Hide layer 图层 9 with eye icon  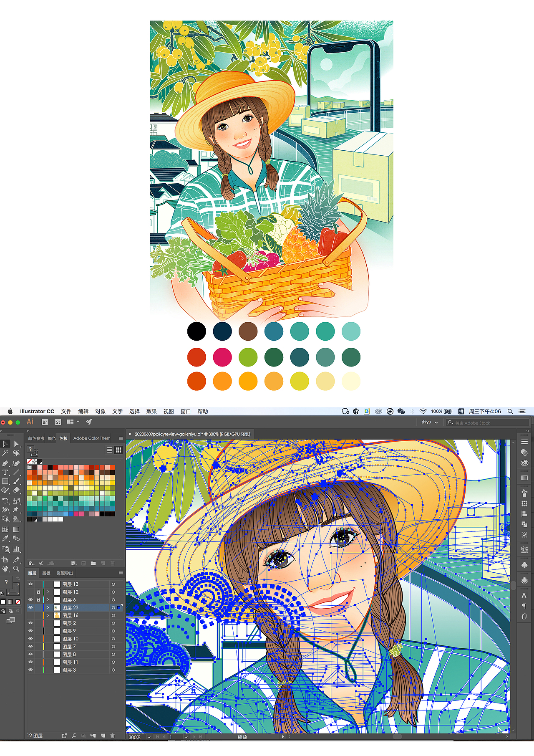tap(30, 631)
